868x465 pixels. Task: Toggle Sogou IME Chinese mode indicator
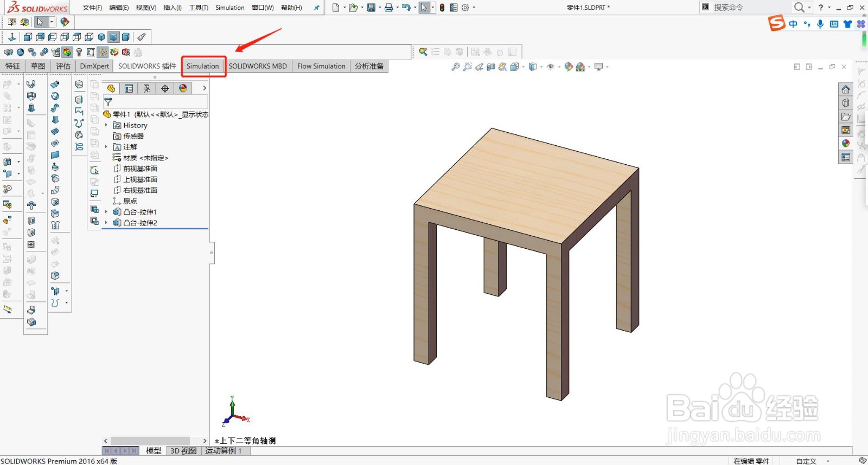[x=793, y=24]
